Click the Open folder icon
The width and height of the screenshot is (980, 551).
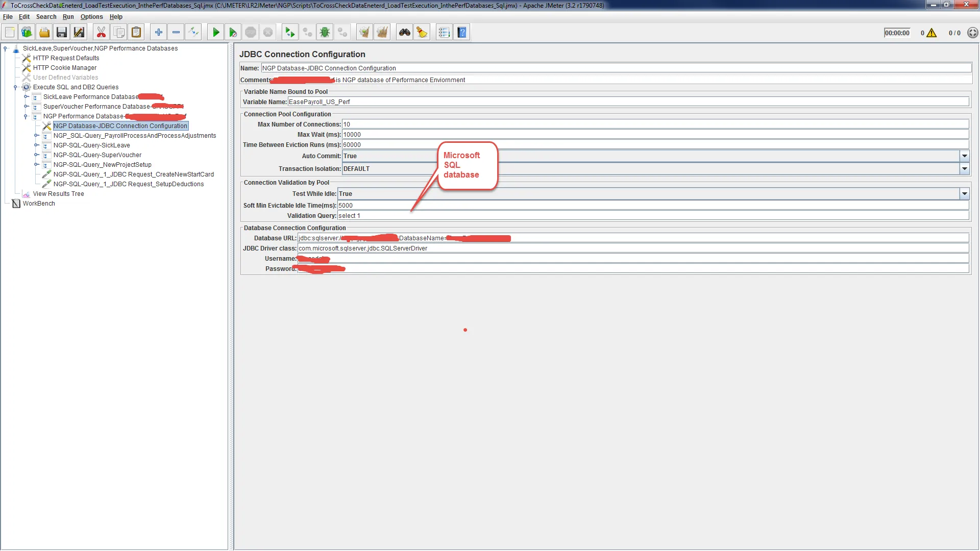coord(44,33)
